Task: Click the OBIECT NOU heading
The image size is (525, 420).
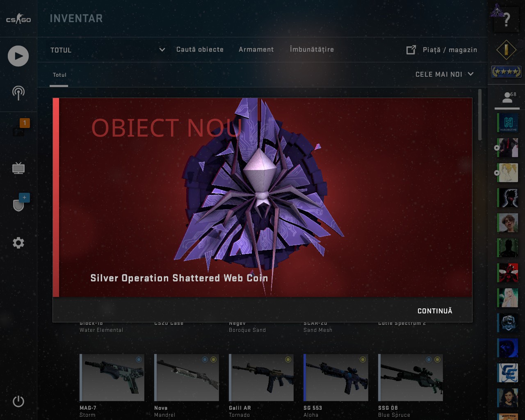Action: [166, 128]
